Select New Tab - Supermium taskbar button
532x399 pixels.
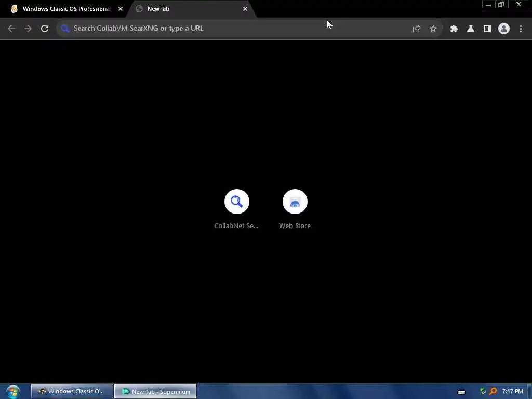(155, 392)
